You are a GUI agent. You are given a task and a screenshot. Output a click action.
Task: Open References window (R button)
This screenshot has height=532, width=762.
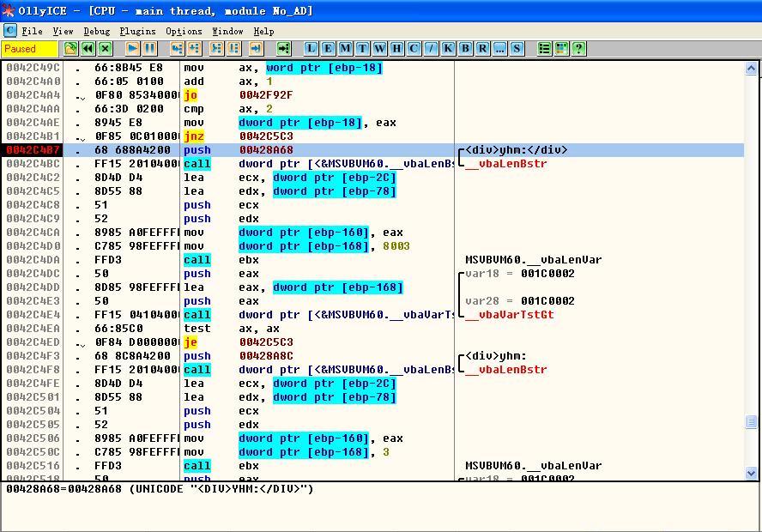point(482,49)
